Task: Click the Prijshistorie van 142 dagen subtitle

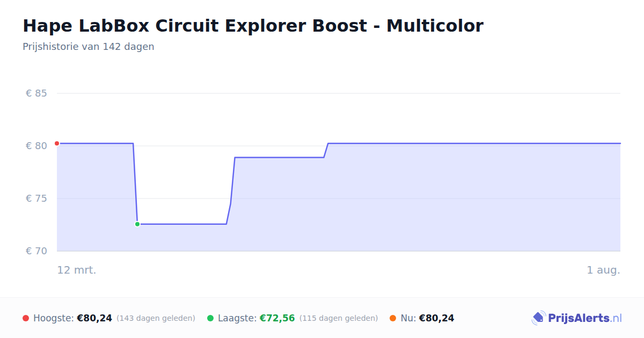Action: click(89, 47)
